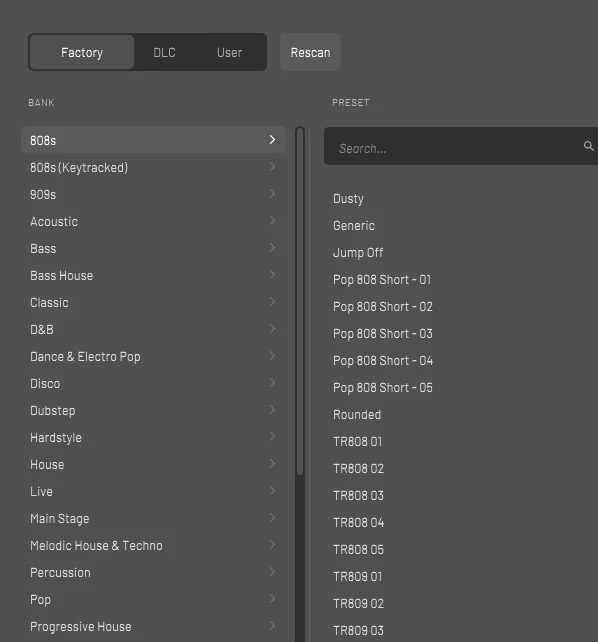598x642 pixels.
Task: Open the Melodic House & Techno chevron
Action: click(273, 545)
